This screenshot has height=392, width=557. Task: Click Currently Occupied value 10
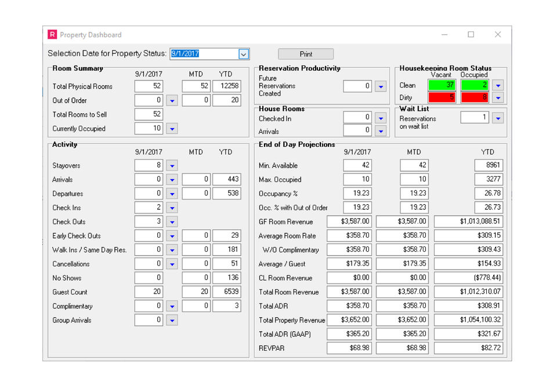149,129
